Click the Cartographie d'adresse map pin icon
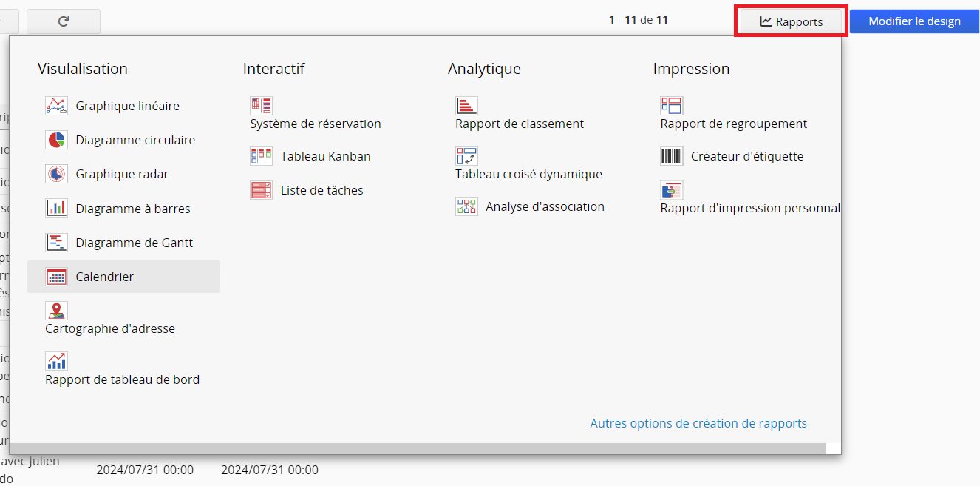 (x=56, y=311)
